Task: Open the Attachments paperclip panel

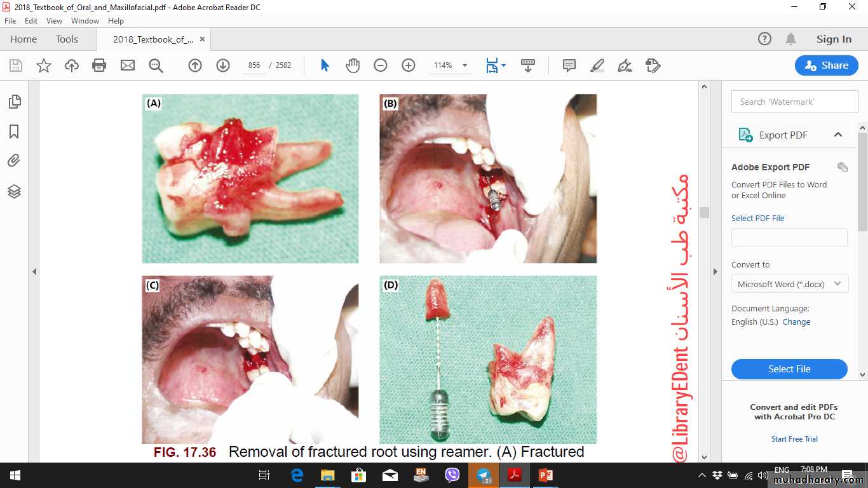Action: [14, 161]
